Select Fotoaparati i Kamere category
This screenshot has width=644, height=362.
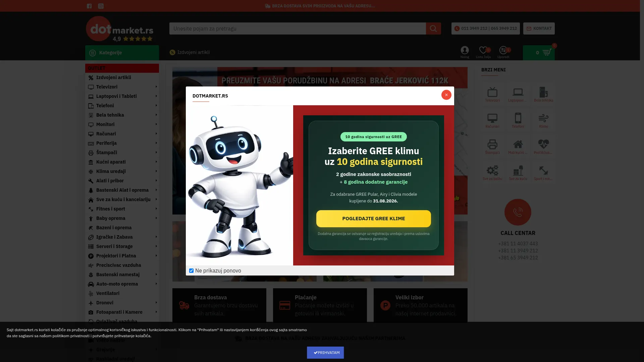[x=122, y=312]
